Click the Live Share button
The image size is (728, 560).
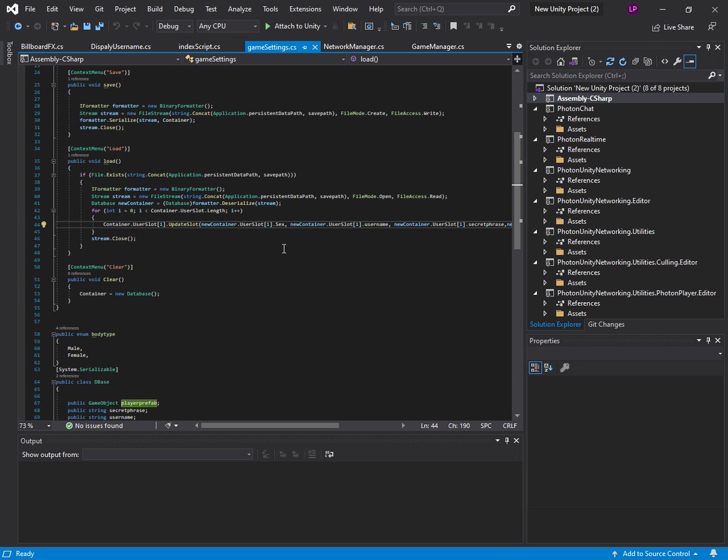click(673, 27)
